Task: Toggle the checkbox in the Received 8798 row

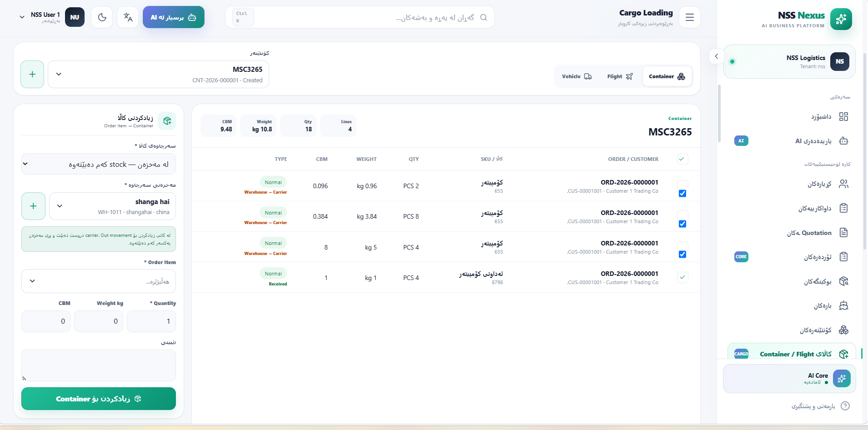Action: click(682, 277)
